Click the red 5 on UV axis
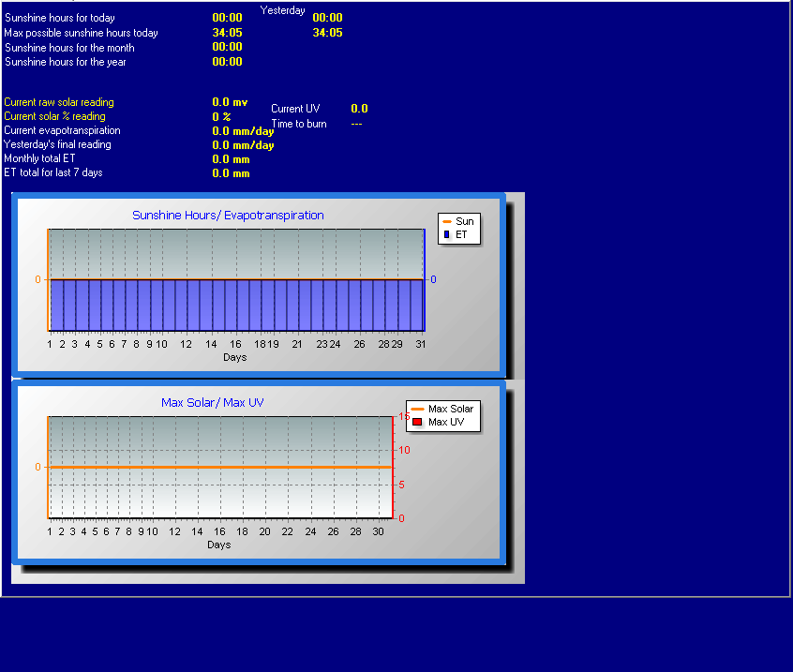 [x=401, y=485]
